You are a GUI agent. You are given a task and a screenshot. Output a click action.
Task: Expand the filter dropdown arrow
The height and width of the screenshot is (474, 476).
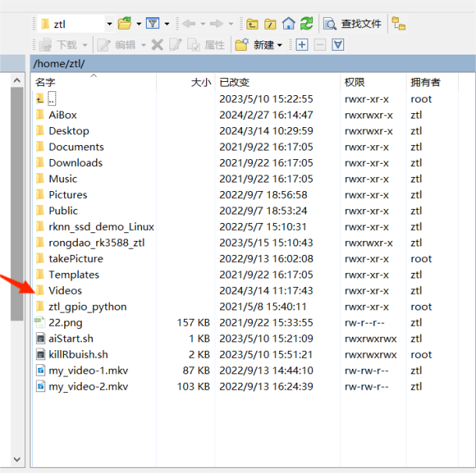tap(167, 23)
